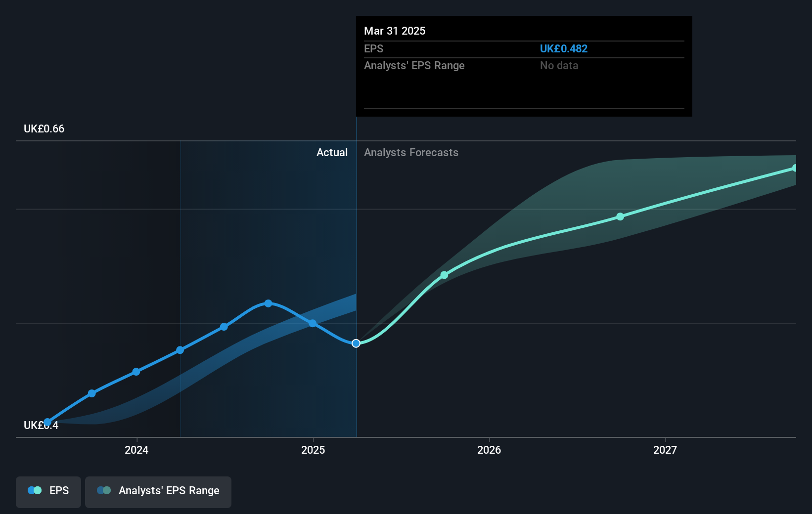Click the UK£0.482 EPS value in tooltip

563,49
